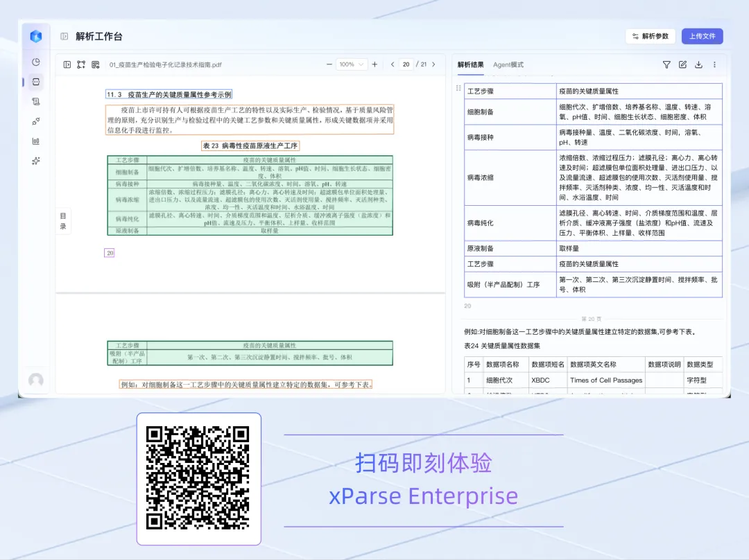Open the bar chart statistics icon in sidebar
The height and width of the screenshot is (560, 749).
(x=36, y=141)
